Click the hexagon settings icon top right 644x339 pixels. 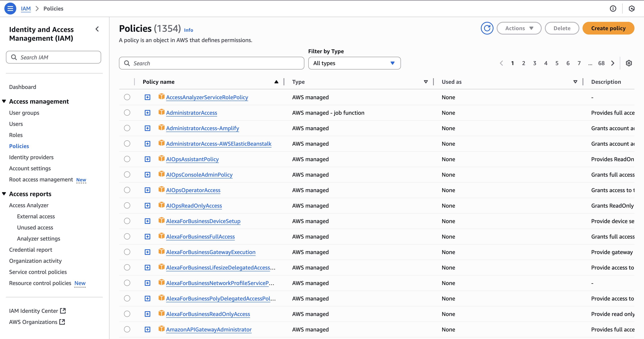click(x=632, y=9)
